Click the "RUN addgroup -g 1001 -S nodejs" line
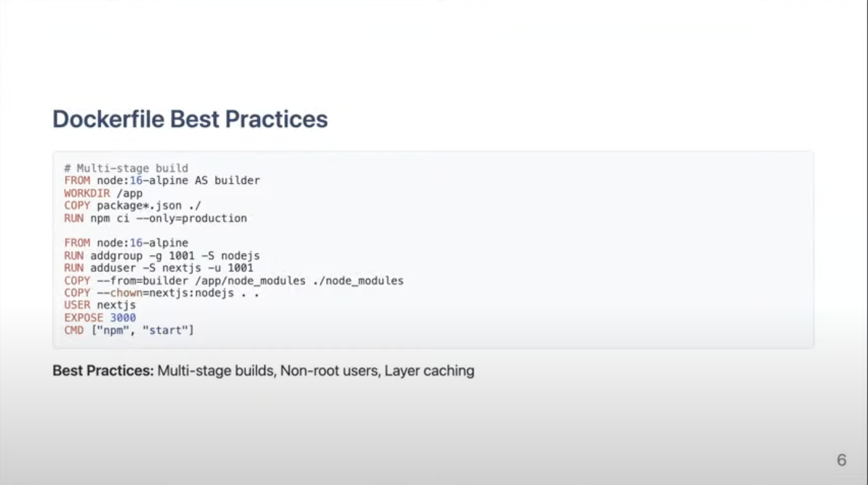 [x=162, y=256]
